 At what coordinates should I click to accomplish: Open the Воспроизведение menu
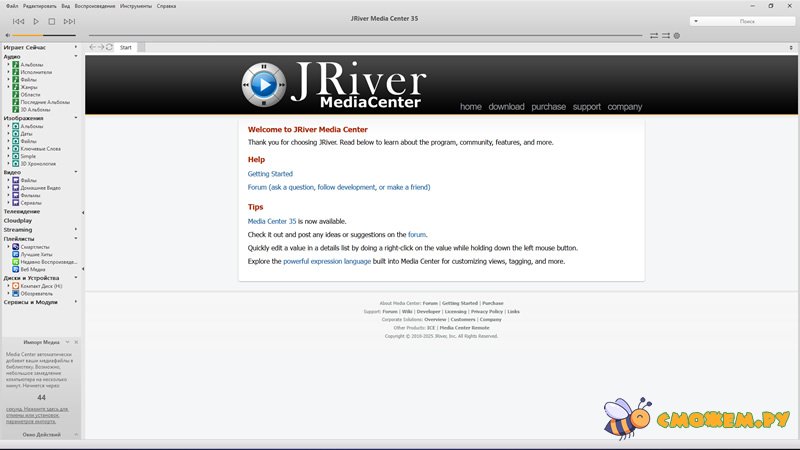(x=93, y=6)
